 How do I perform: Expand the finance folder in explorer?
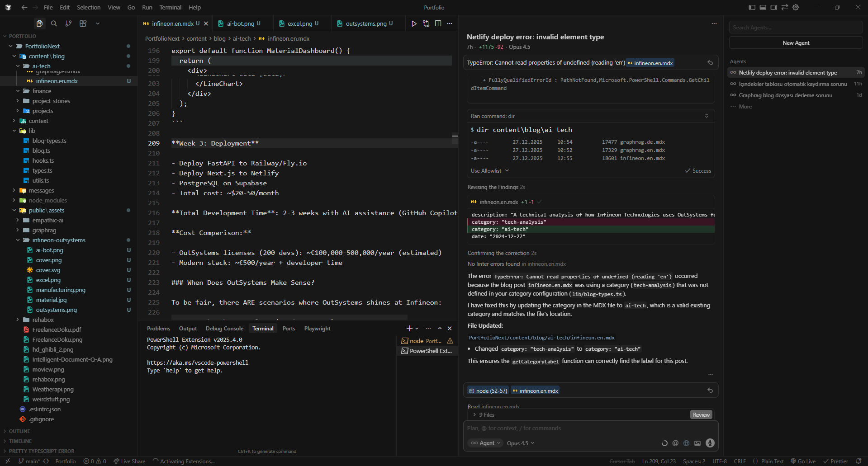[x=42, y=91]
